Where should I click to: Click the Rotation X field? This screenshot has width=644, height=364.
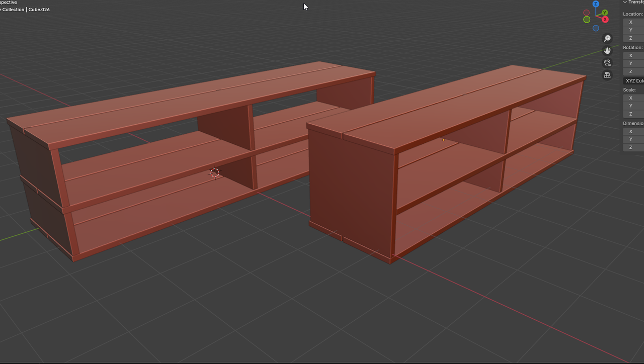click(634, 55)
